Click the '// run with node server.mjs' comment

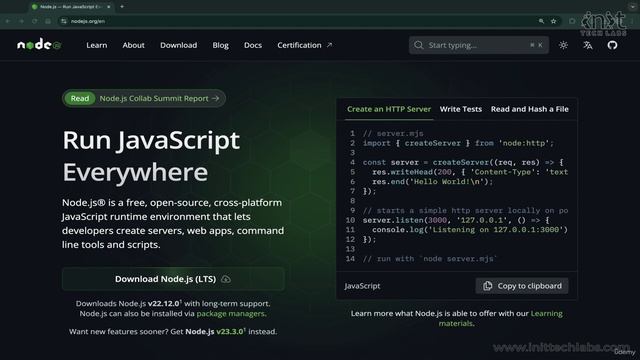pos(430,259)
